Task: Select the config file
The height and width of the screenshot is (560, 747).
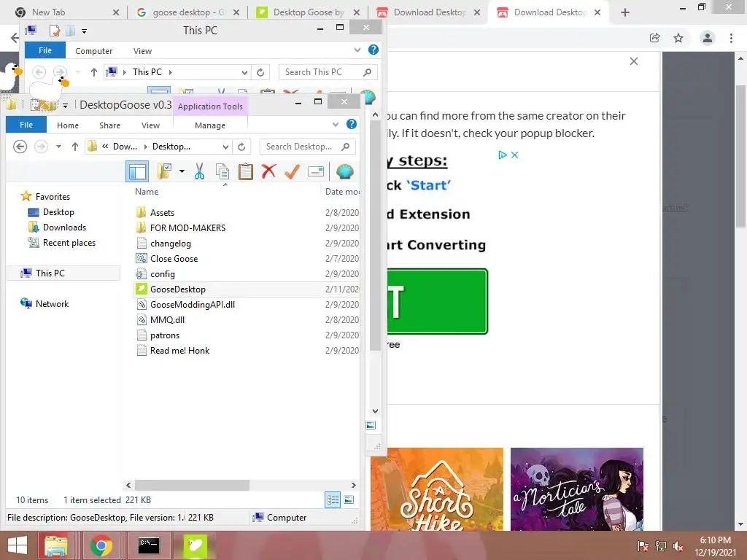Action: coord(163,274)
